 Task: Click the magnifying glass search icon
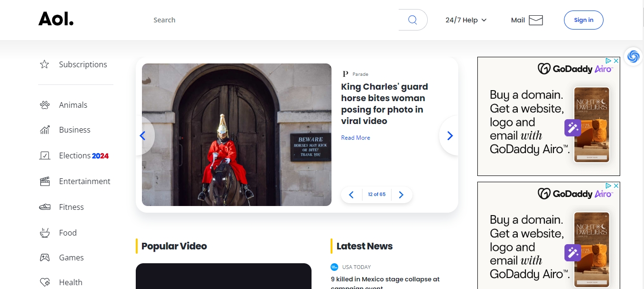pyautogui.click(x=413, y=20)
